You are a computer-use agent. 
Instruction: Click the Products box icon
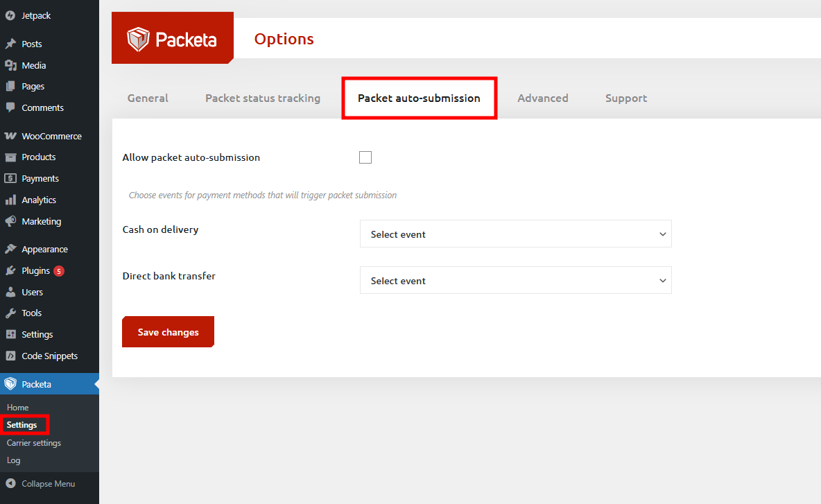tap(10, 157)
